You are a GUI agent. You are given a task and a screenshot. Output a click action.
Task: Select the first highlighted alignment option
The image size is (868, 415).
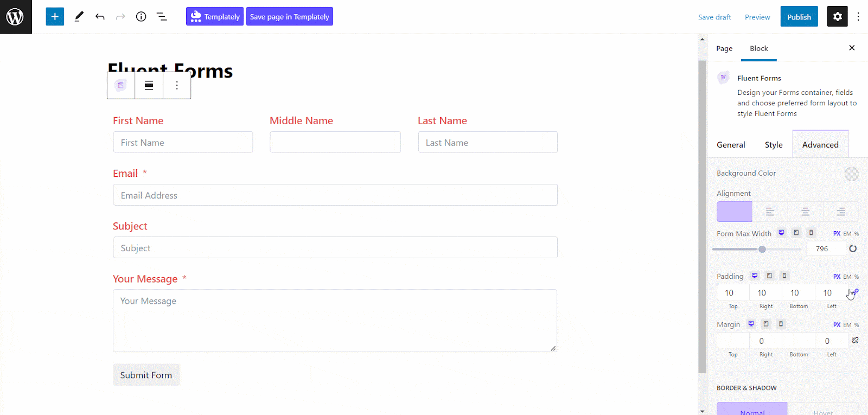tap(735, 212)
